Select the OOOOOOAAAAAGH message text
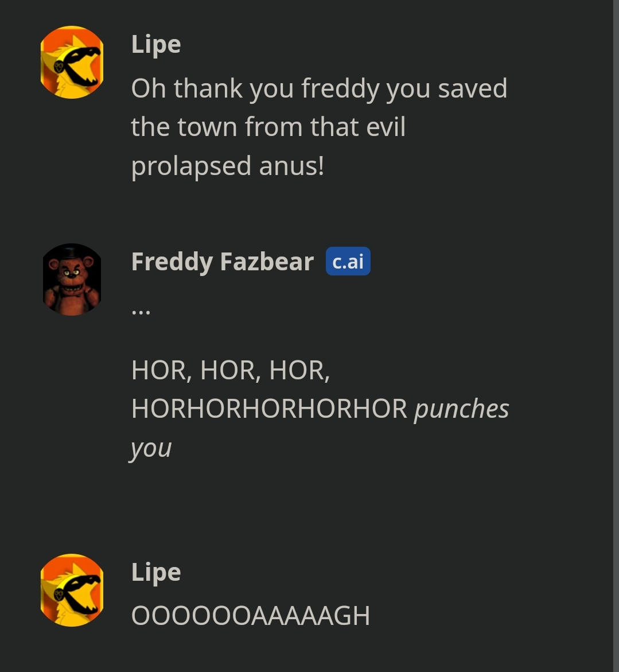 [x=251, y=616]
